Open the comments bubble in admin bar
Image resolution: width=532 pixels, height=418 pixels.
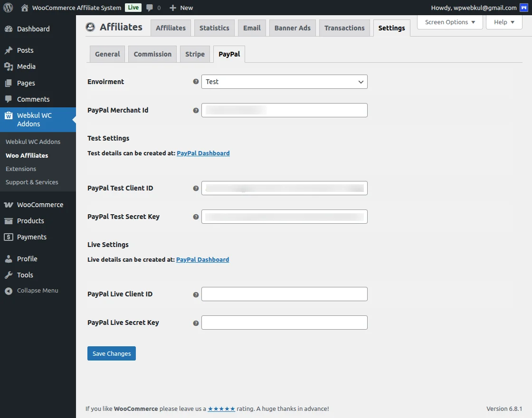(153, 8)
